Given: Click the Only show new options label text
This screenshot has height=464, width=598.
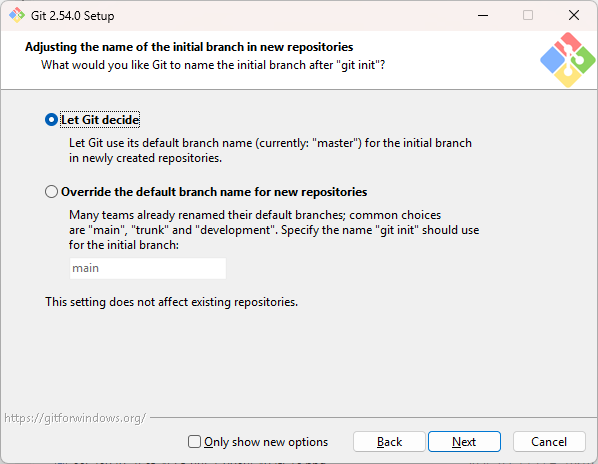Looking at the screenshot, I should coord(266,442).
